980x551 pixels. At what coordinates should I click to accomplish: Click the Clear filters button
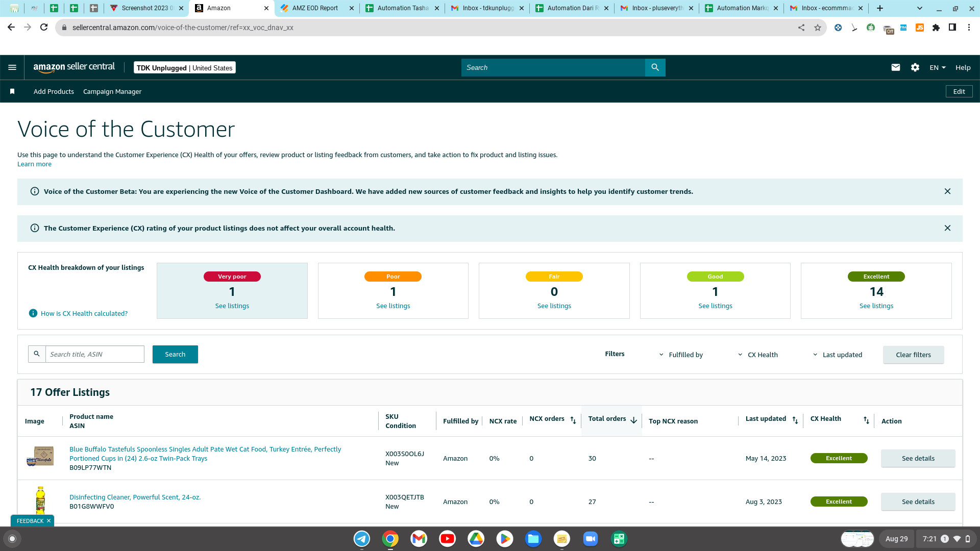913,355
